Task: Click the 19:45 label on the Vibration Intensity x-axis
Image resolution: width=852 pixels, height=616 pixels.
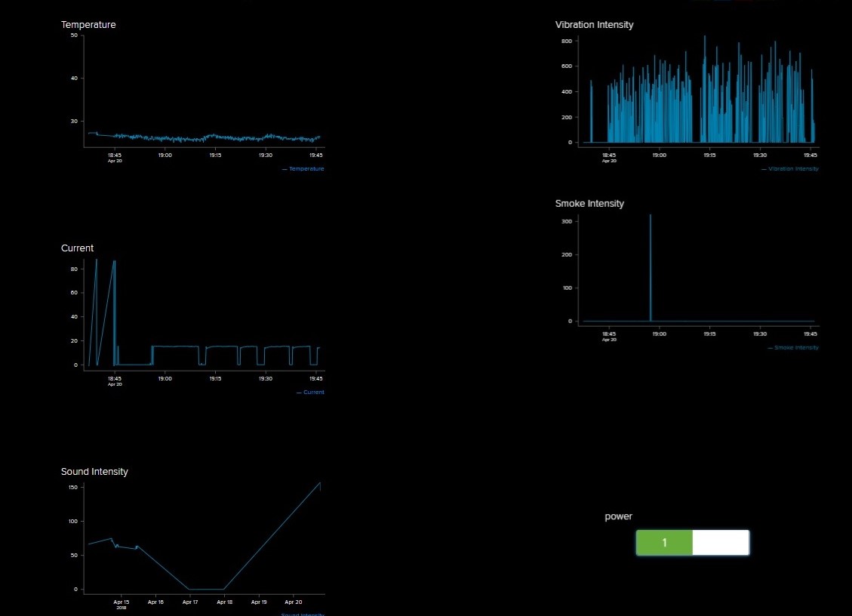Action: (810, 155)
